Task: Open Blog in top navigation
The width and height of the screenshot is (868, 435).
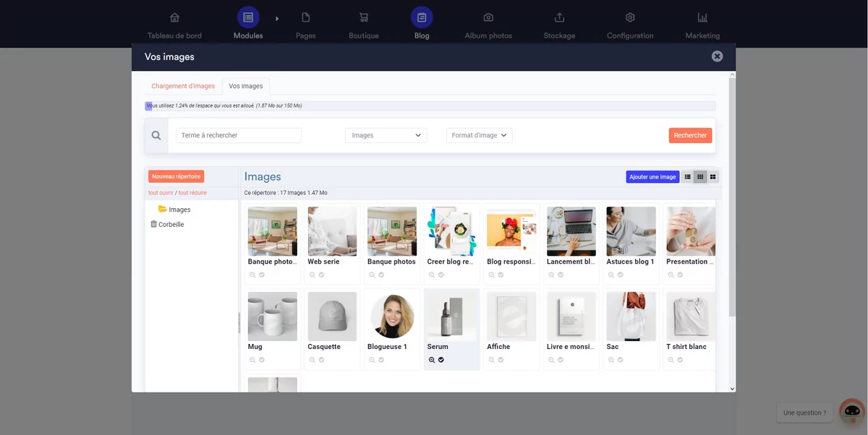Action: point(422,24)
